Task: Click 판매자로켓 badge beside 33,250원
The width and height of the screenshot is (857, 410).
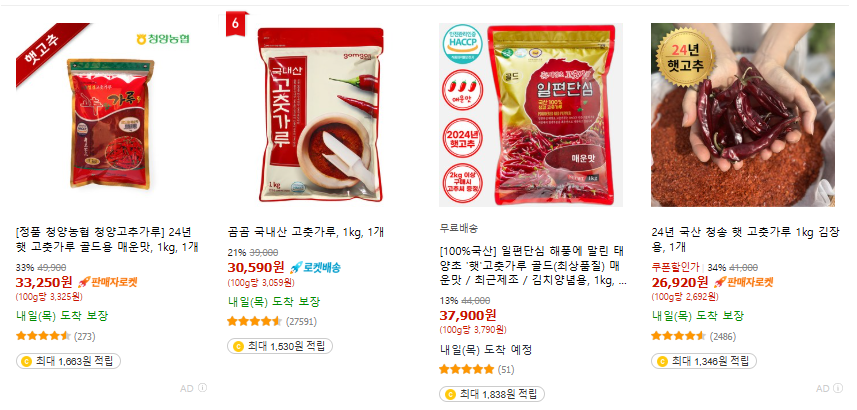Action: point(107,282)
